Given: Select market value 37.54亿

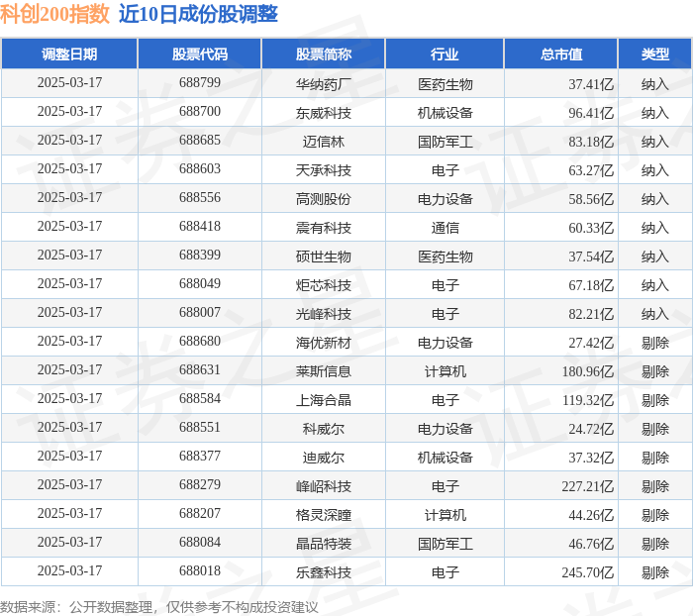Looking at the screenshot, I should 591,257.
